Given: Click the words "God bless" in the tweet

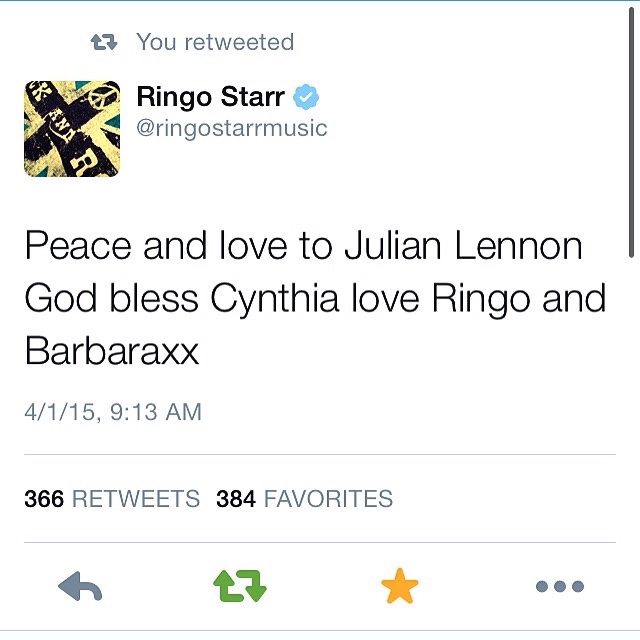Looking at the screenshot, I should tap(111, 298).
